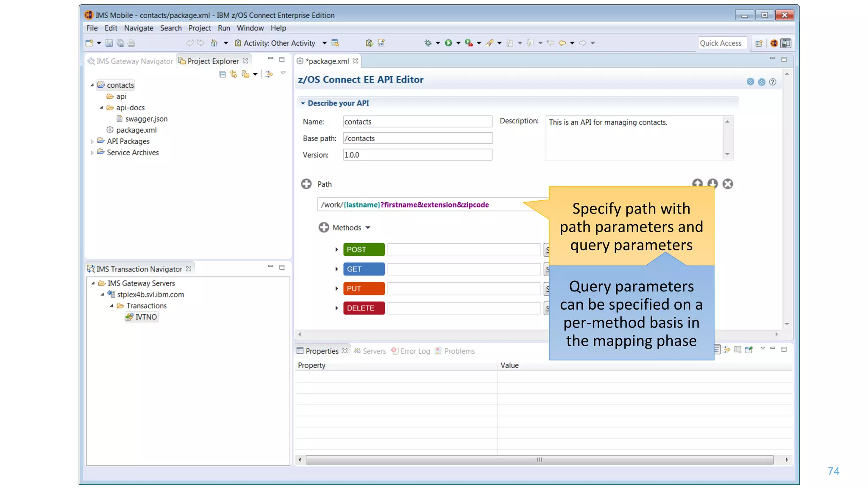
Task: Click the Home icon in main toolbar
Action: tap(214, 43)
